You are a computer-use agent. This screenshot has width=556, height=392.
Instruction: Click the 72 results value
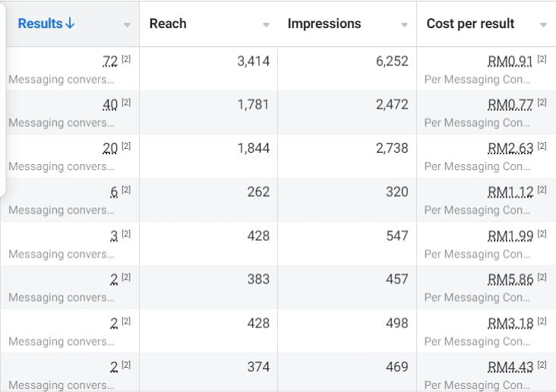(110, 61)
